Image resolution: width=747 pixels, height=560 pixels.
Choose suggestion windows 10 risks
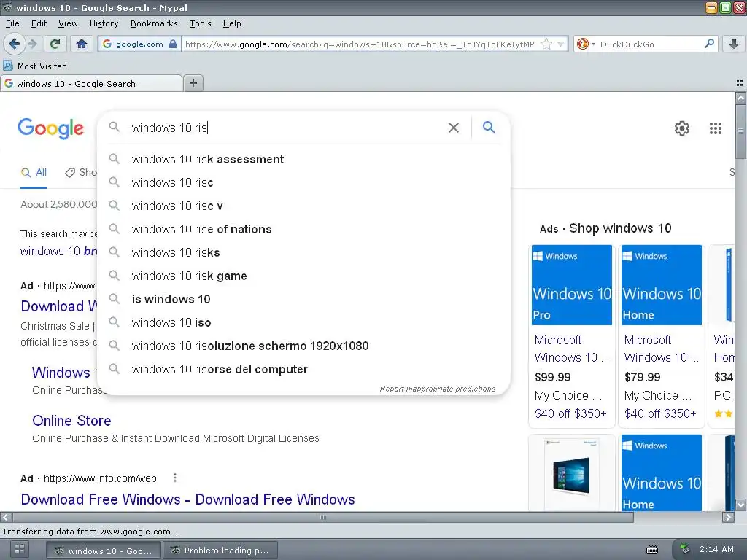coord(303,252)
